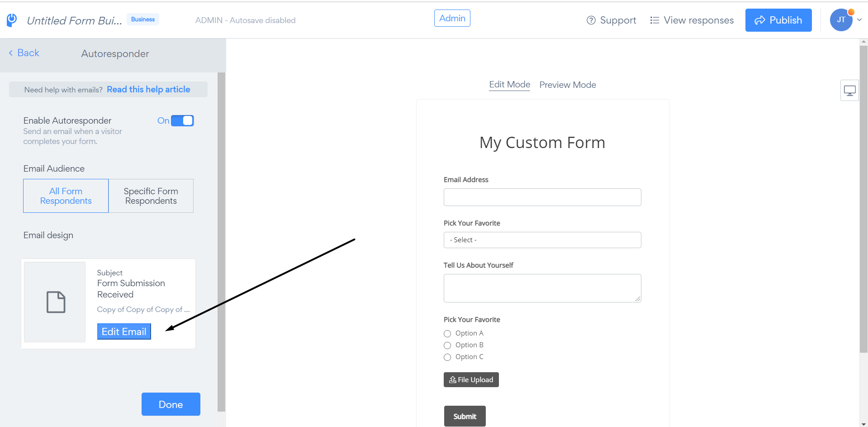Click the File Upload button
Screen dimensions: 868x427
(x=471, y=379)
